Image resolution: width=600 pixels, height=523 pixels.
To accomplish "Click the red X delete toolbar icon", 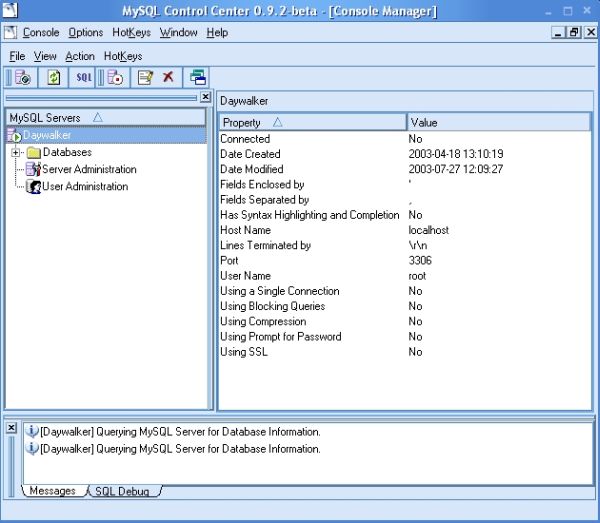I will 168,77.
